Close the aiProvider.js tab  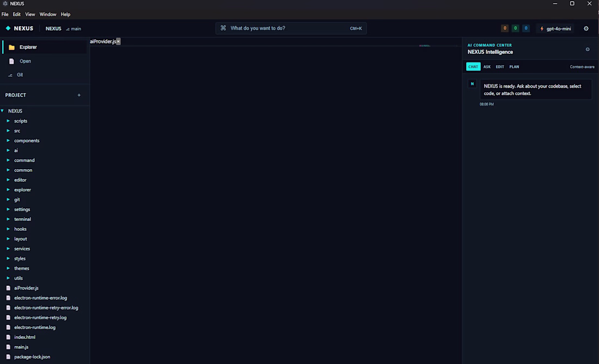click(118, 41)
